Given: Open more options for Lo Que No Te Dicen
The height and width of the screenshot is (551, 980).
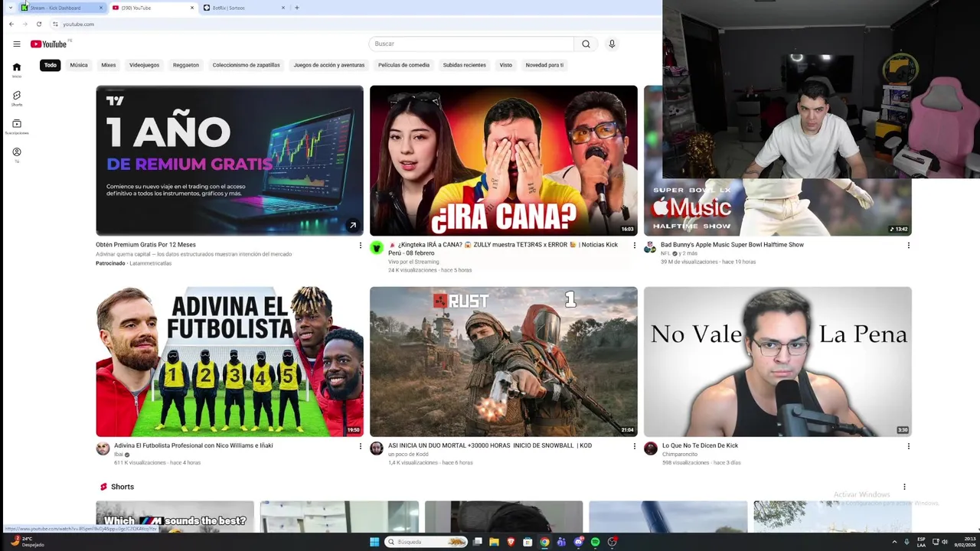Looking at the screenshot, I should click(908, 445).
